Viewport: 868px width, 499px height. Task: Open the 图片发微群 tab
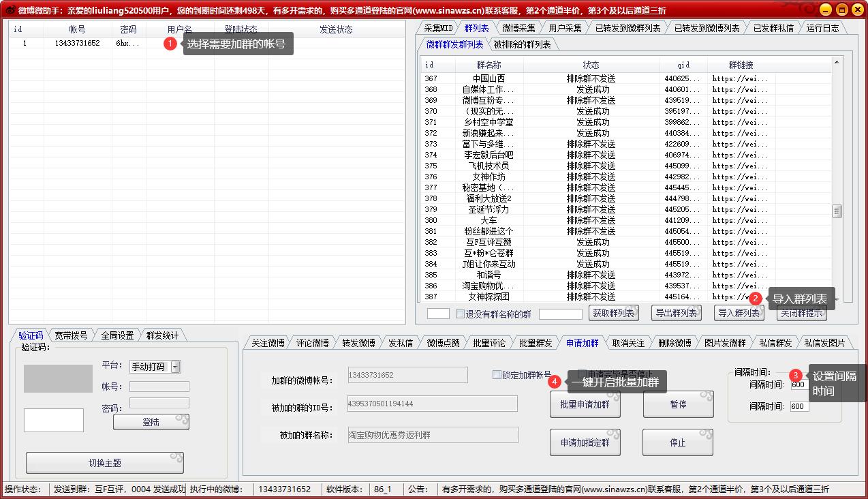(725, 343)
